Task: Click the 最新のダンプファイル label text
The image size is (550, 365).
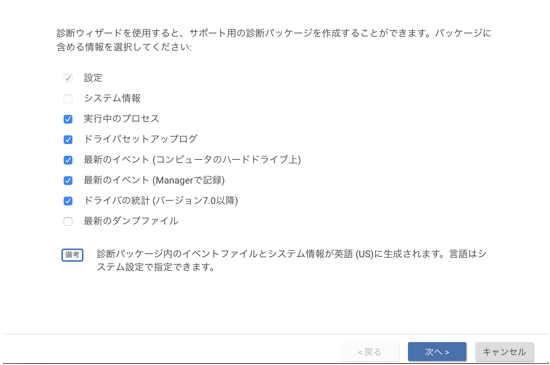Action: [x=131, y=221]
